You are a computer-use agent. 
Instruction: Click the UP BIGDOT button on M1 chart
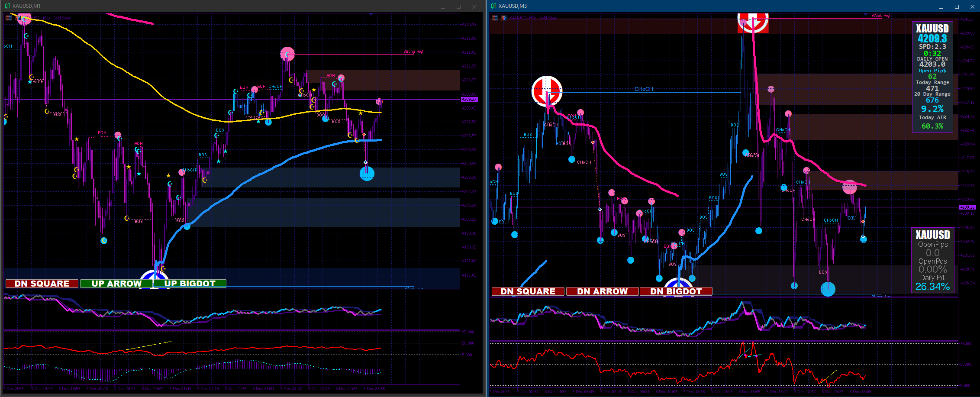pos(190,284)
